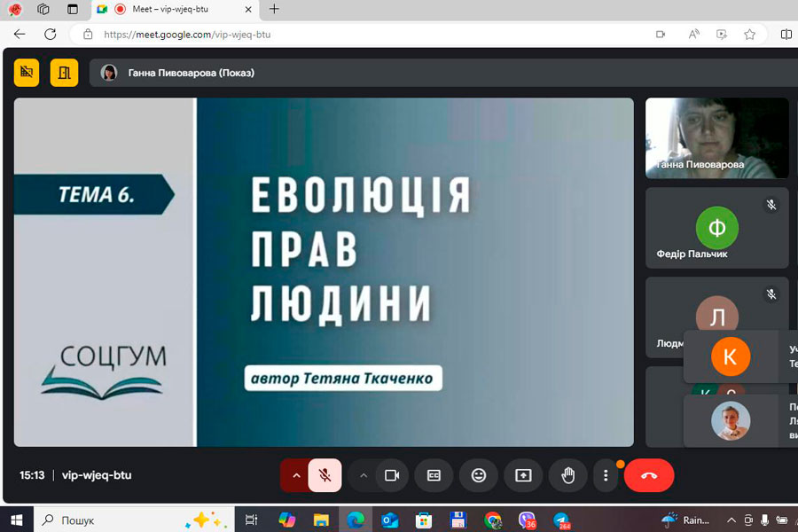Open File Explorer from the taskbar
798x532 pixels.
[321, 520]
